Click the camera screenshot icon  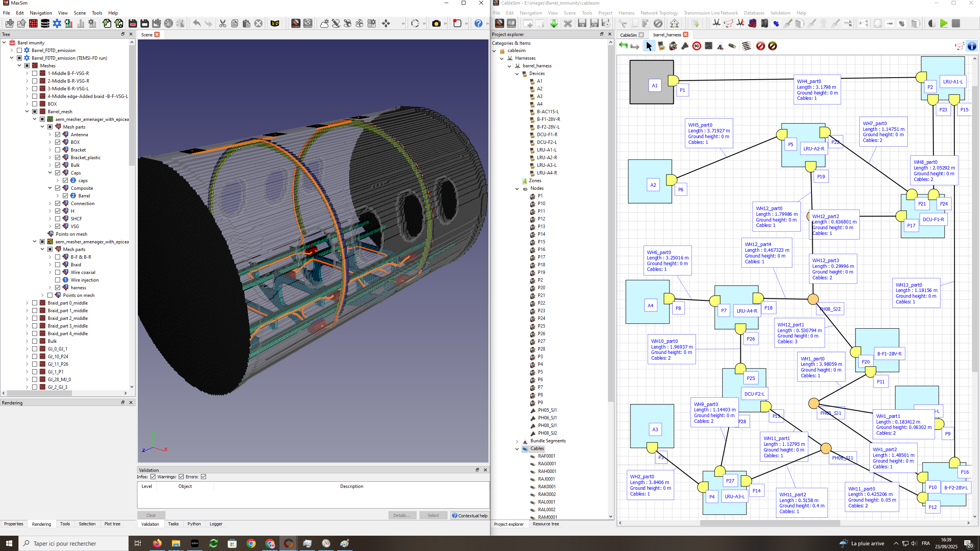(436, 24)
